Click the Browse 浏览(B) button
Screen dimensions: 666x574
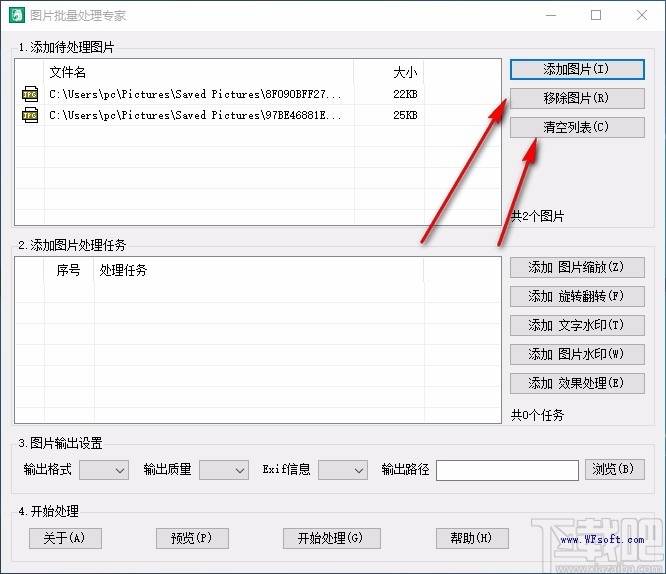[x=615, y=469]
